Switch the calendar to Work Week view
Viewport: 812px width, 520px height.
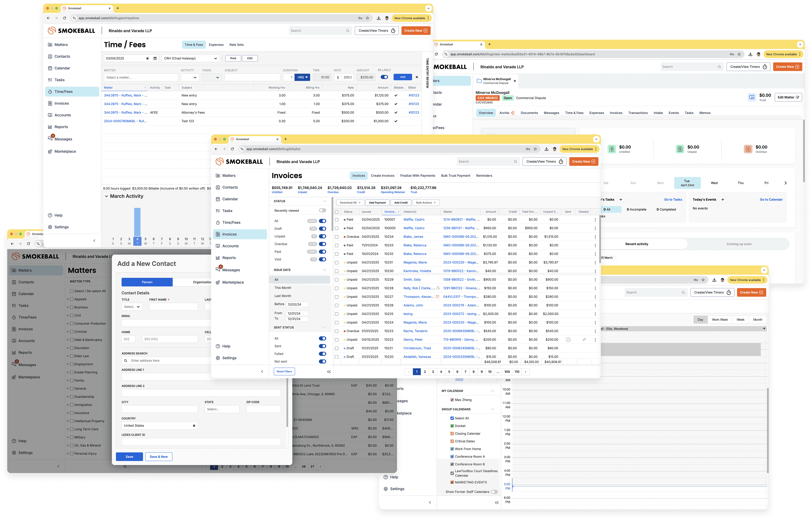coord(720,319)
